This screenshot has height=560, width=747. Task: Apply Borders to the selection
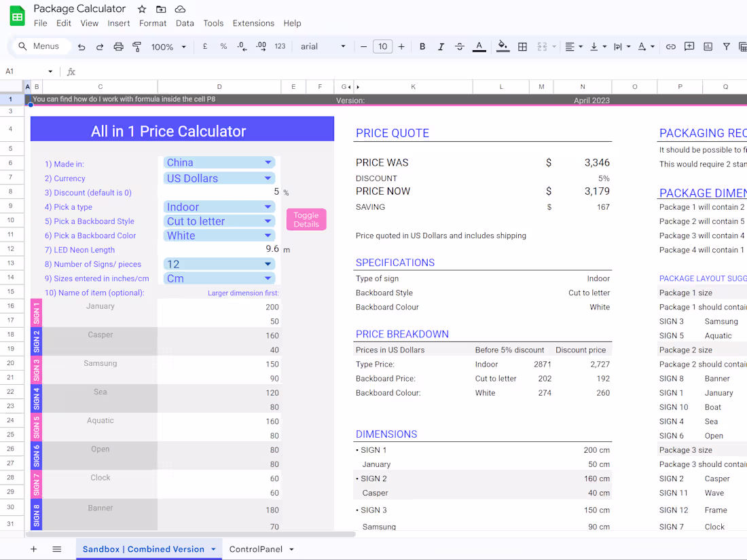[x=522, y=47]
